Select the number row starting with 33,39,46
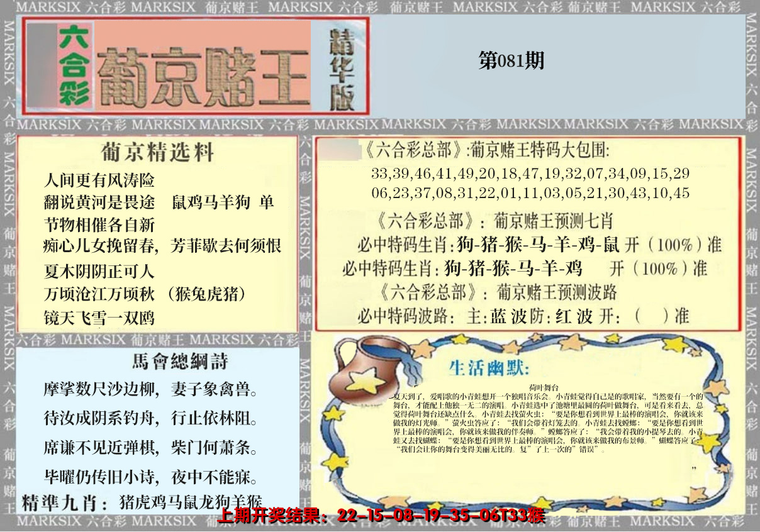Viewport: 760px width, 532px height. [x=530, y=174]
